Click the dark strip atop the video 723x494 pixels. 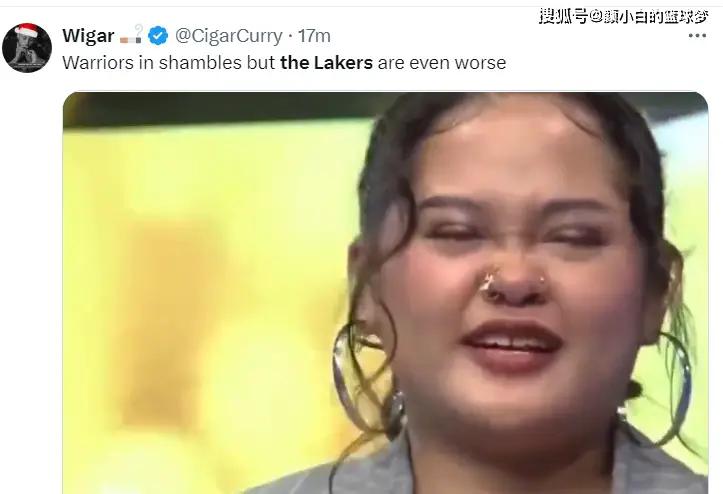(221, 108)
